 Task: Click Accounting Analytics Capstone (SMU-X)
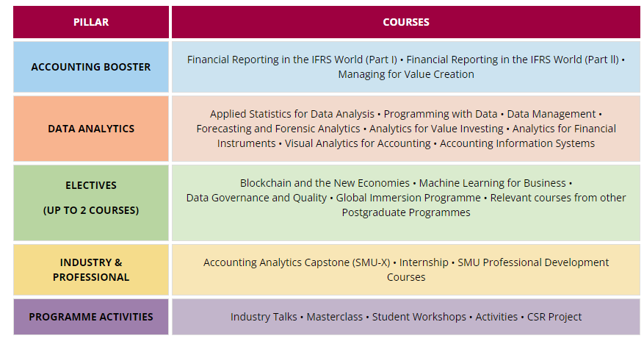pyautogui.click(x=297, y=262)
